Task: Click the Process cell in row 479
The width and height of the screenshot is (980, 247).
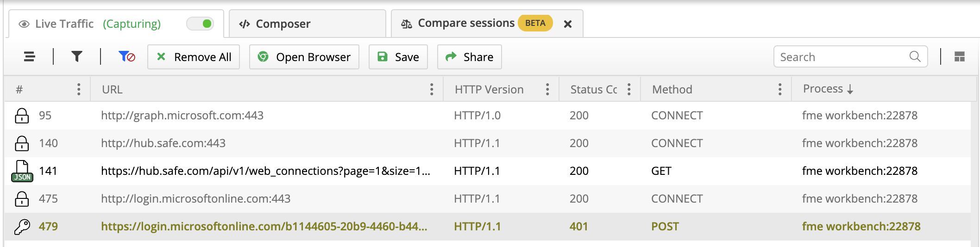Action: pyautogui.click(x=861, y=226)
